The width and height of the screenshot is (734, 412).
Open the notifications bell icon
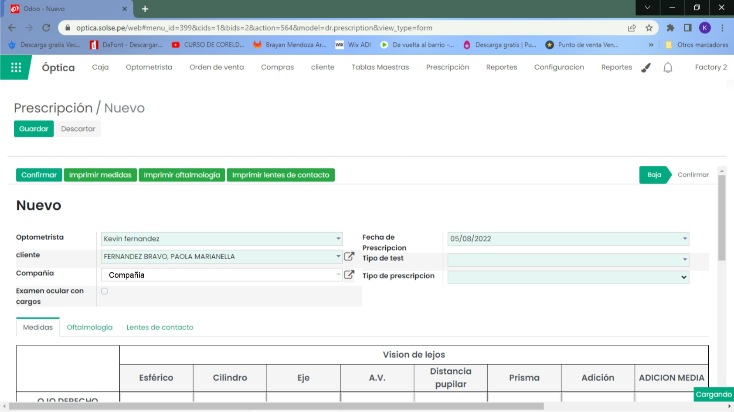coord(668,67)
